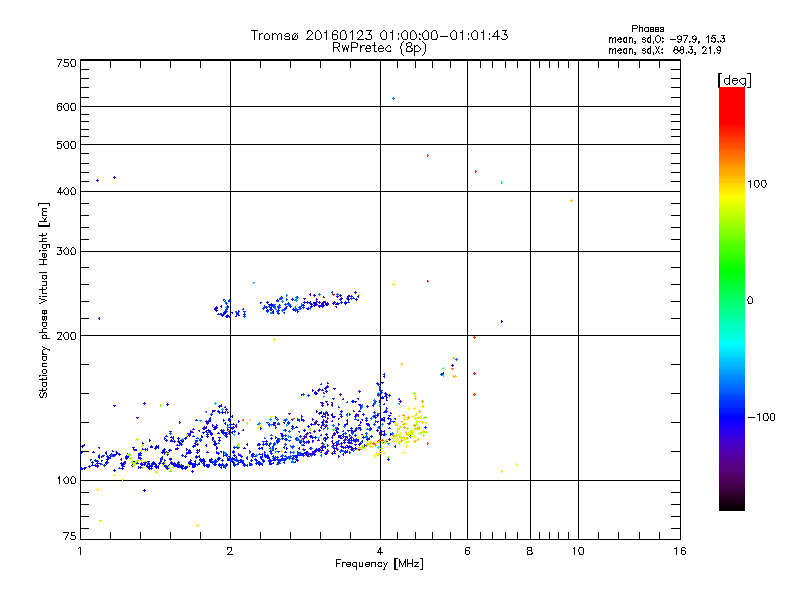Click the plot title 'Tromsø 20160123 01:00:00-01:01:43'

pyautogui.click(x=379, y=35)
